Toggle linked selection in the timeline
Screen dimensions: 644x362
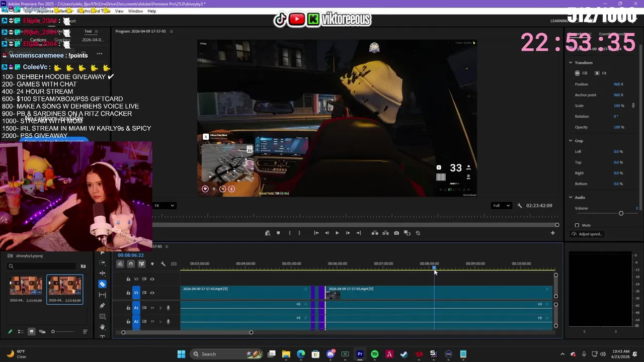141,264
